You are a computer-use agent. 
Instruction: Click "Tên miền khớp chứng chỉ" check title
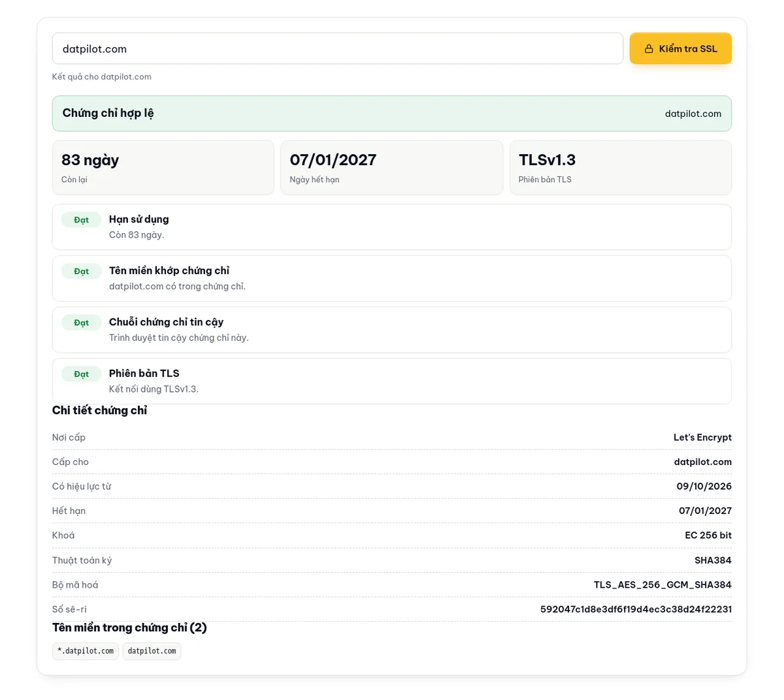(x=169, y=270)
